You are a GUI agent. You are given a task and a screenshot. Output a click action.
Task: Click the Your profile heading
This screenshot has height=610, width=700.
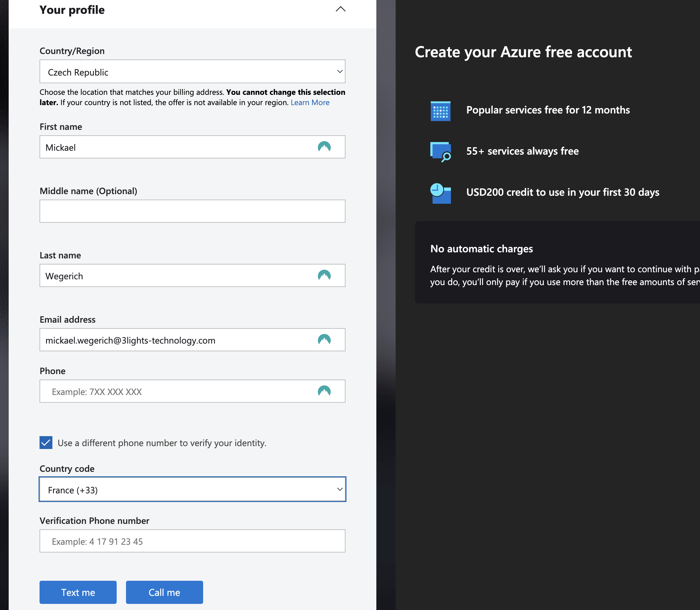[x=72, y=10]
